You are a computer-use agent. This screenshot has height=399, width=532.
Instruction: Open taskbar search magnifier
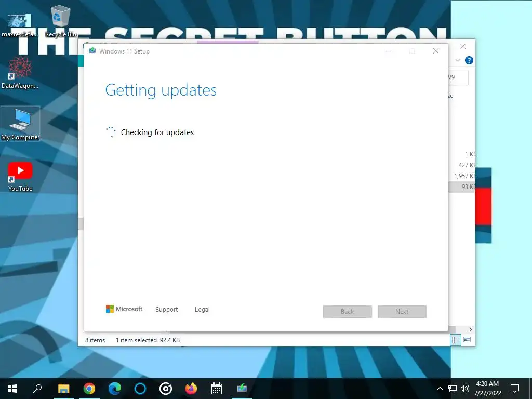tap(37, 389)
